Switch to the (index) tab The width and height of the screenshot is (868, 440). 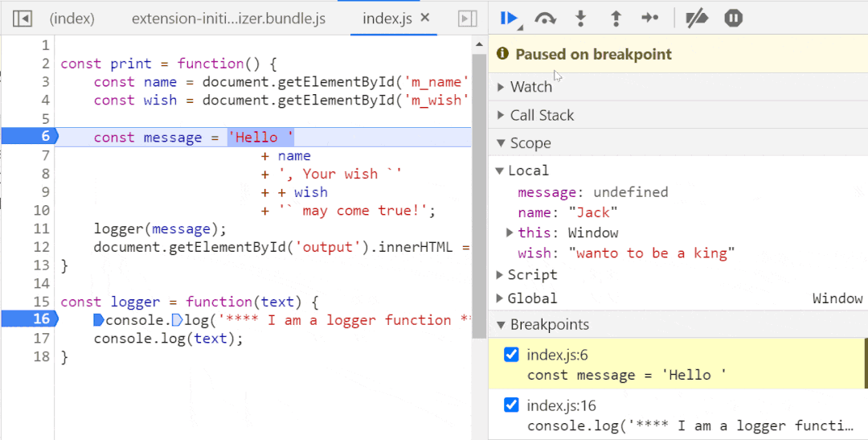click(x=72, y=19)
